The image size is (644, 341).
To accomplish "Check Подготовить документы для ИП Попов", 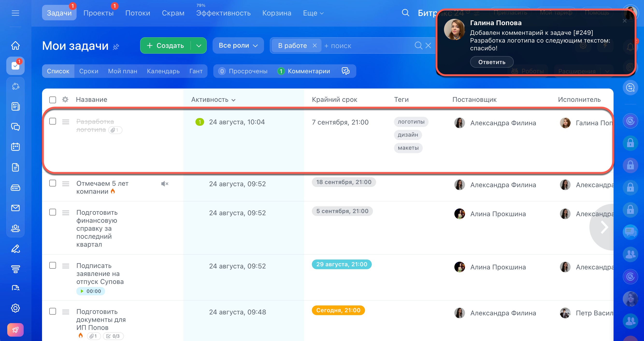I will tap(53, 311).
